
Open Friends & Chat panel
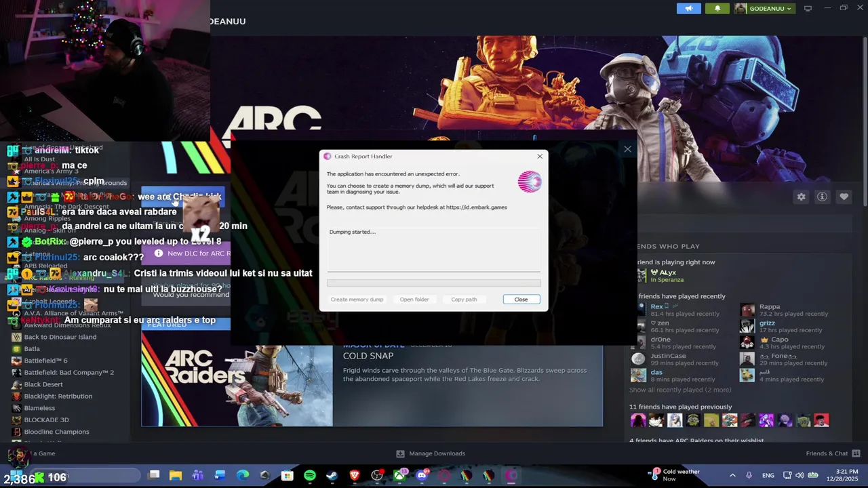[833, 453]
